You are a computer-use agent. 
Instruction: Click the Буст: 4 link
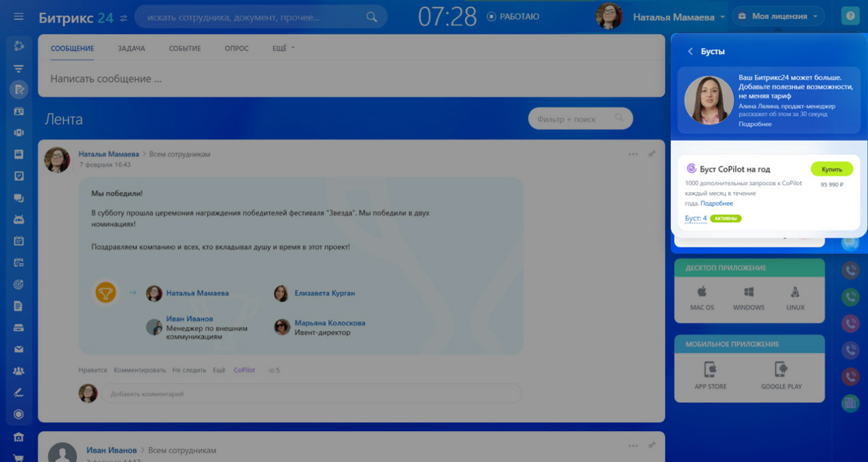click(695, 218)
